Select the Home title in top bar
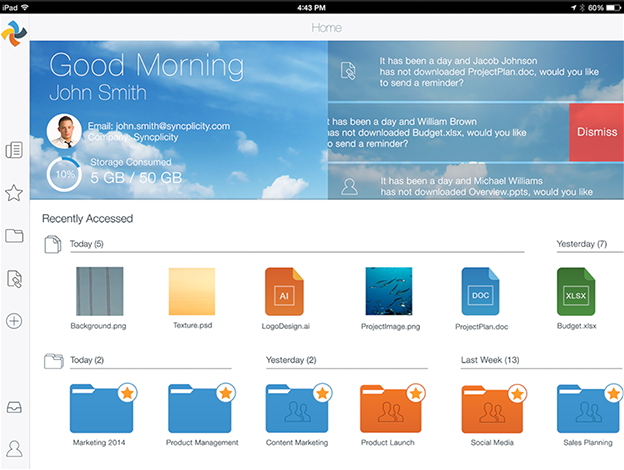Viewport: 624px width, 470px height. pyautogui.click(x=327, y=28)
